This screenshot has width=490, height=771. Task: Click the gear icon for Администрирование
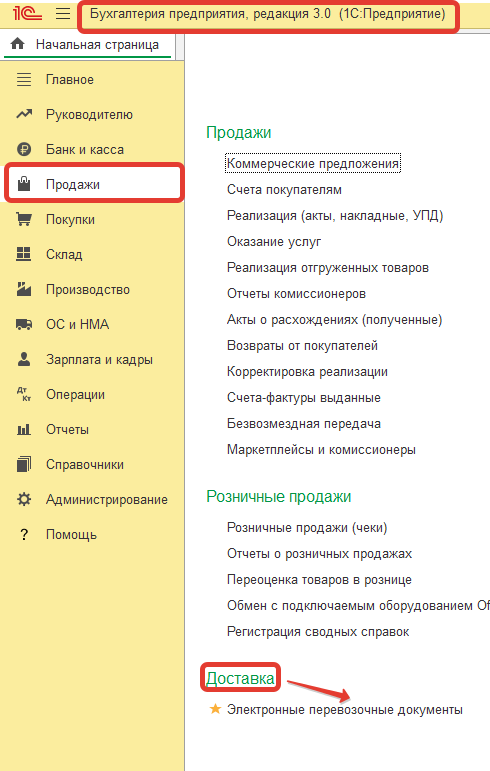(24, 499)
